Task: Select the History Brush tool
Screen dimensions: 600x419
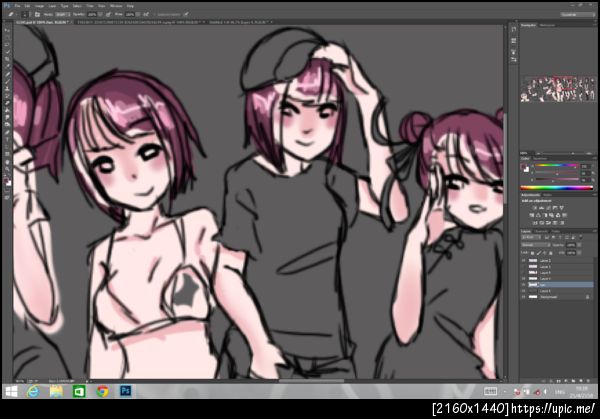Action: point(7,96)
